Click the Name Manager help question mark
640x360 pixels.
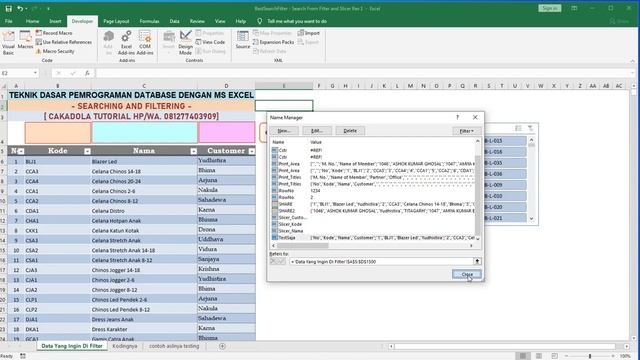pyautogui.click(x=457, y=117)
